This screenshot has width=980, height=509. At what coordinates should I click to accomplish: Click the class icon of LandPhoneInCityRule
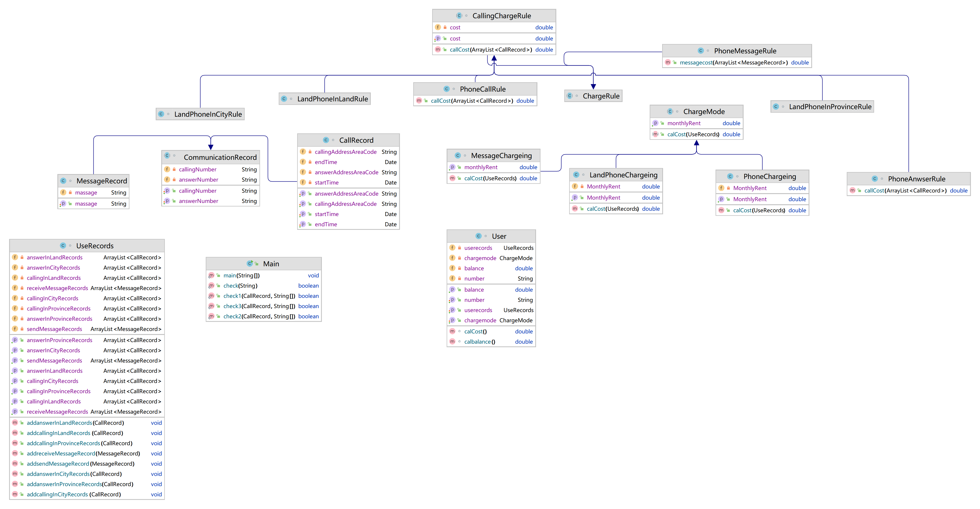tap(161, 114)
